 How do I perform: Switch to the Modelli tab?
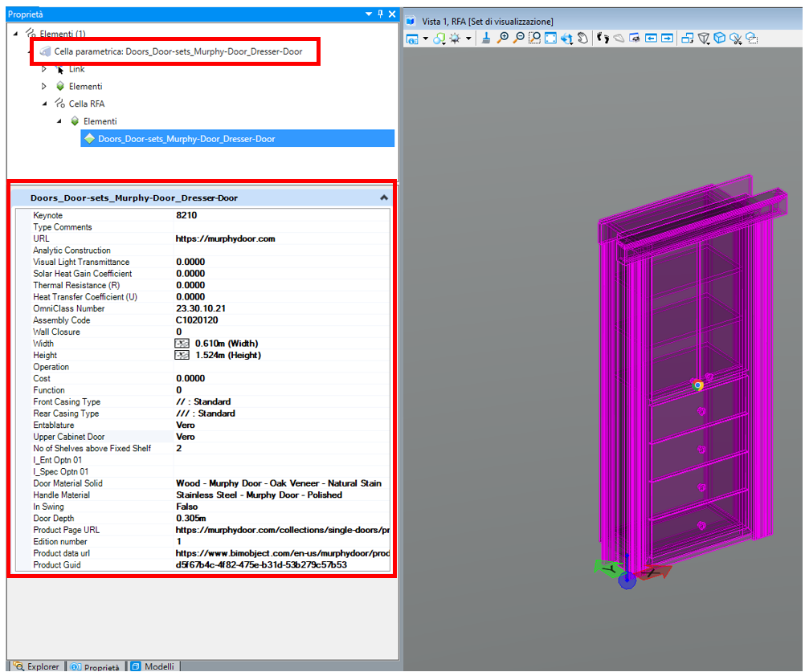pos(153,666)
